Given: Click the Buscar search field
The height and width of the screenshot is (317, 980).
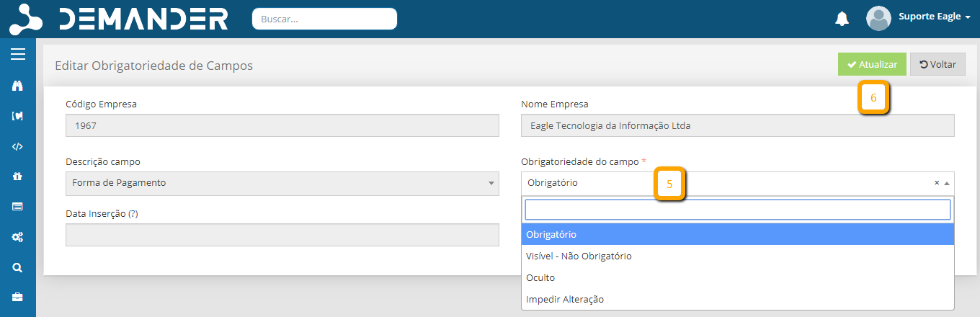Looking at the screenshot, I should click(x=324, y=19).
